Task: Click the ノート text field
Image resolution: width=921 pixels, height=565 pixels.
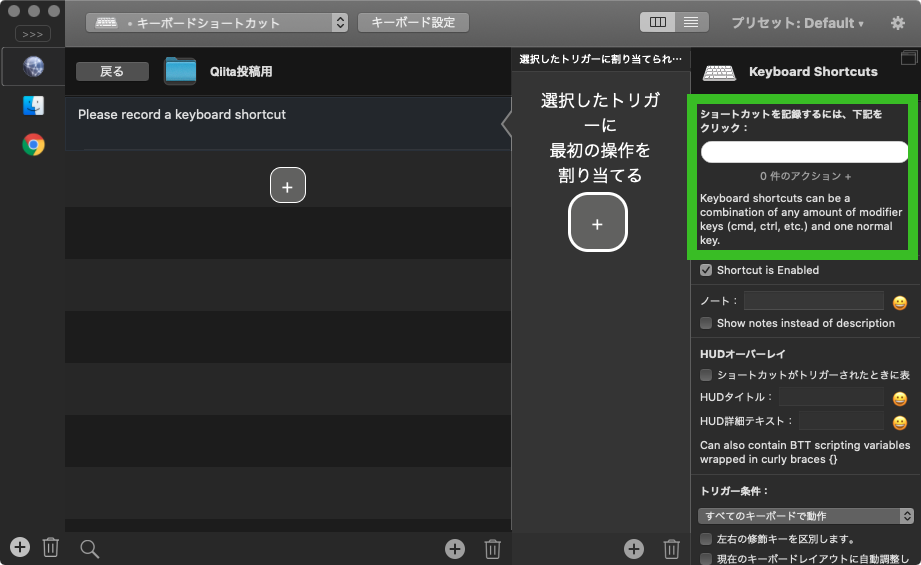Action: pyautogui.click(x=814, y=301)
